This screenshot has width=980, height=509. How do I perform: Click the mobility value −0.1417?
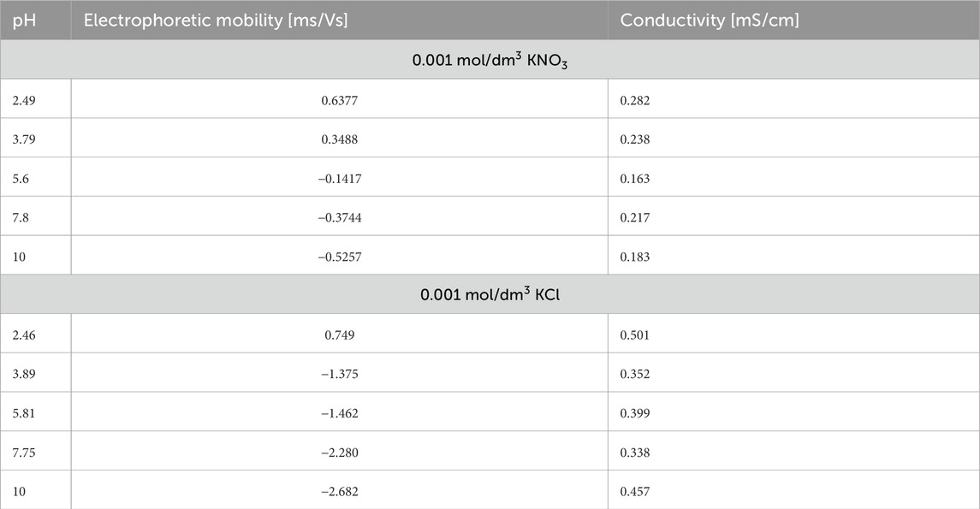point(339,179)
